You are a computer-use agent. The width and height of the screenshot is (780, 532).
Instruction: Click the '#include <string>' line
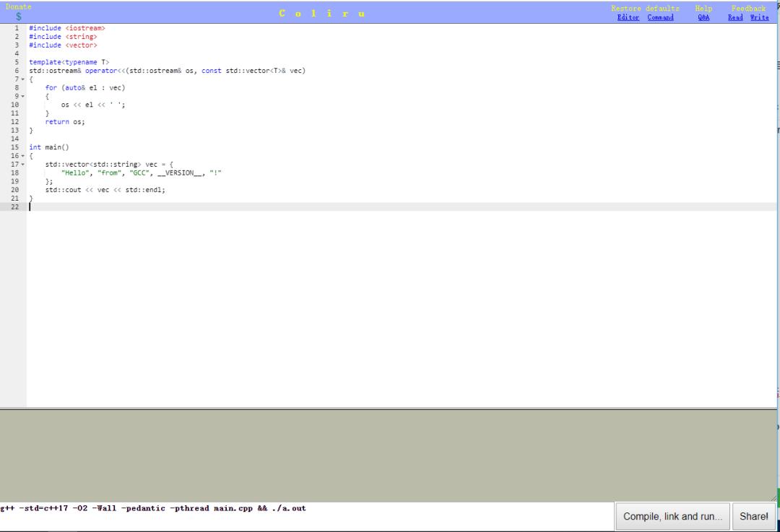[x=63, y=37]
